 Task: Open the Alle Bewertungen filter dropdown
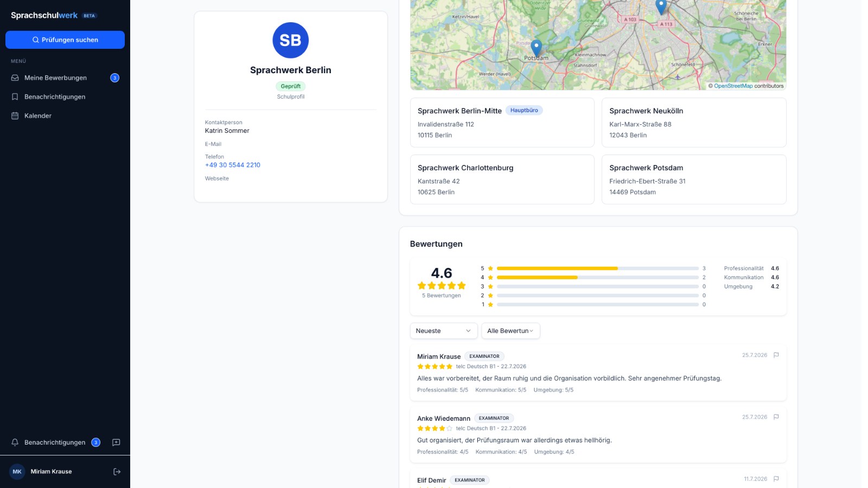(510, 331)
